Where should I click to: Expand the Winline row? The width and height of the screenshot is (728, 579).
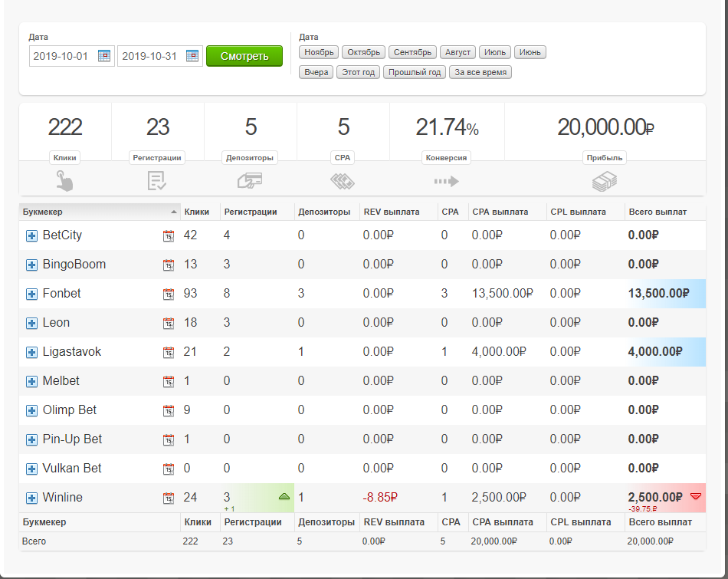[x=31, y=498]
